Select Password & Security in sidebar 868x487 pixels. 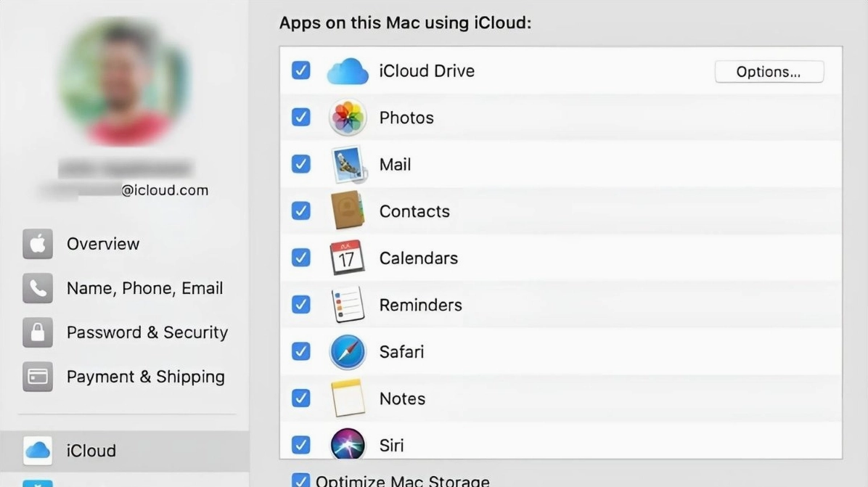click(x=147, y=332)
